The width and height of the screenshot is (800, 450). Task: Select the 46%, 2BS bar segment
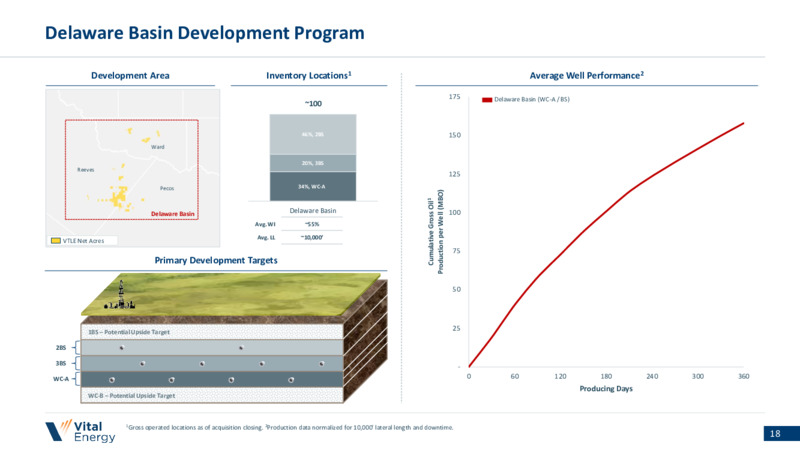[x=313, y=134]
